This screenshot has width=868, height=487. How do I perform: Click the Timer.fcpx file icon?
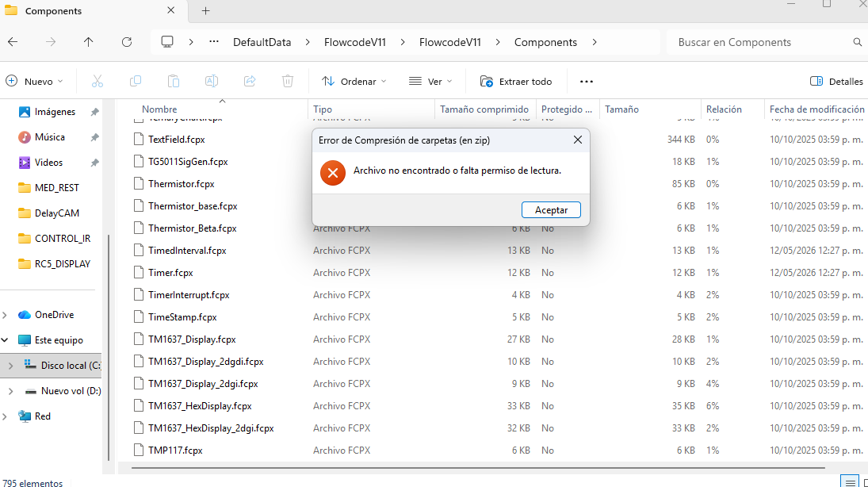[139, 273]
